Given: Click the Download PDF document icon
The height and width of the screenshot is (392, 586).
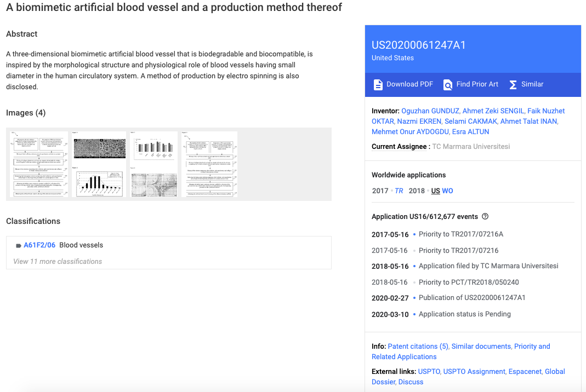Looking at the screenshot, I should (x=378, y=85).
